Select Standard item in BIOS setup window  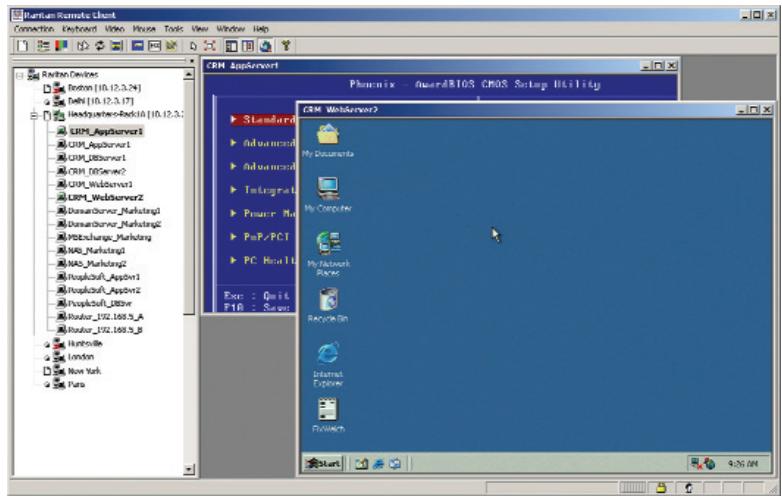[x=262, y=120]
